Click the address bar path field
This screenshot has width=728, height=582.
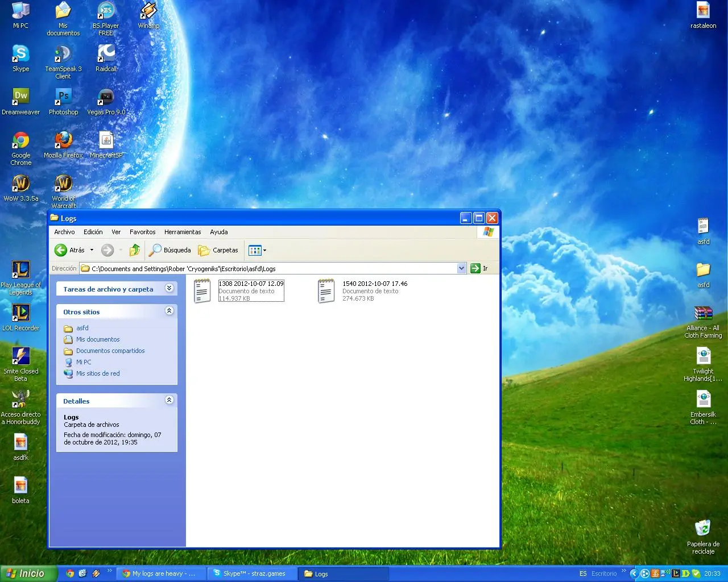pyautogui.click(x=267, y=268)
